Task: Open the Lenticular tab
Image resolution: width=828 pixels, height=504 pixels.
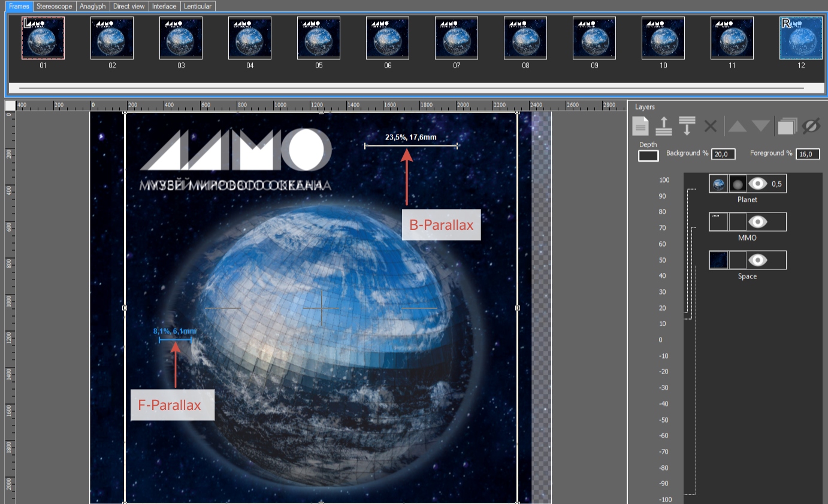Action: pos(197,6)
